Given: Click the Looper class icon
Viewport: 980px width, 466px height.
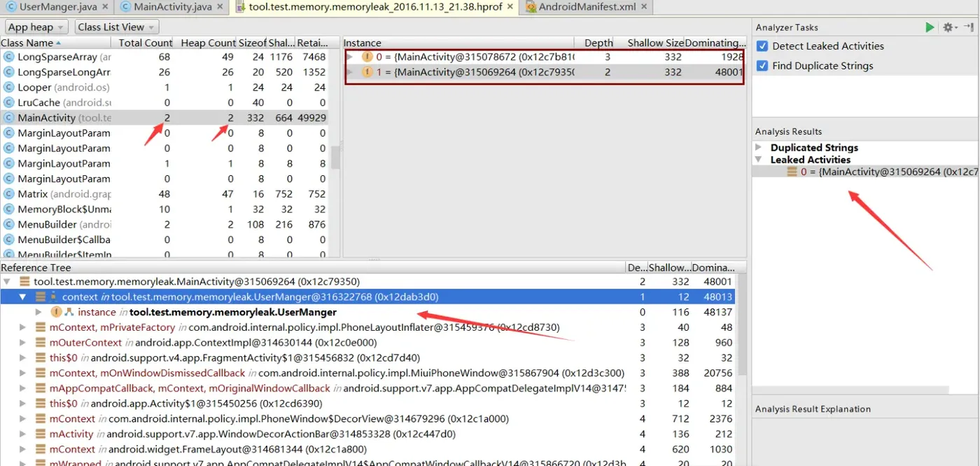Looking at the screenshot, I should pyautogui.click(x=9, y=88).
